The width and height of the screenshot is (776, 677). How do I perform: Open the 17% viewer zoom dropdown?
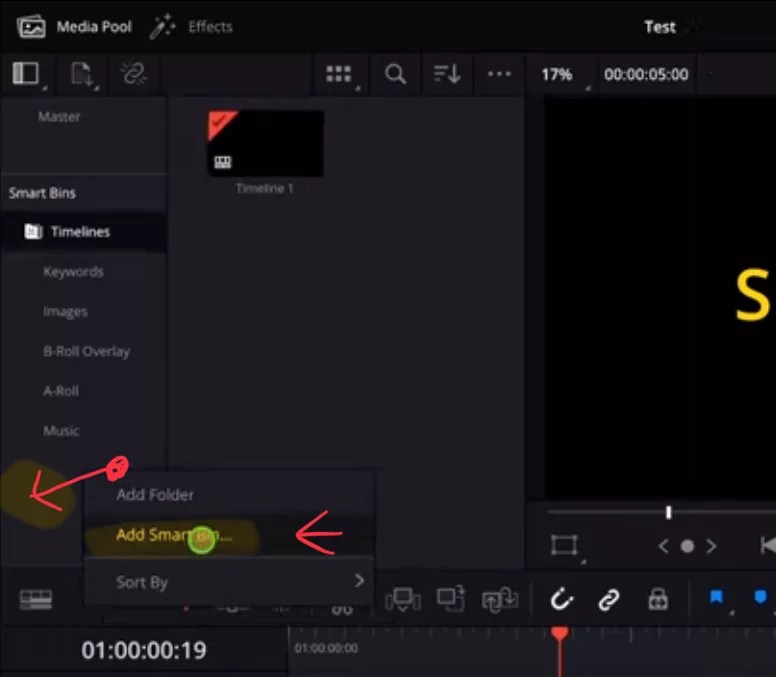pyautogui.click(x=557, y=74)
